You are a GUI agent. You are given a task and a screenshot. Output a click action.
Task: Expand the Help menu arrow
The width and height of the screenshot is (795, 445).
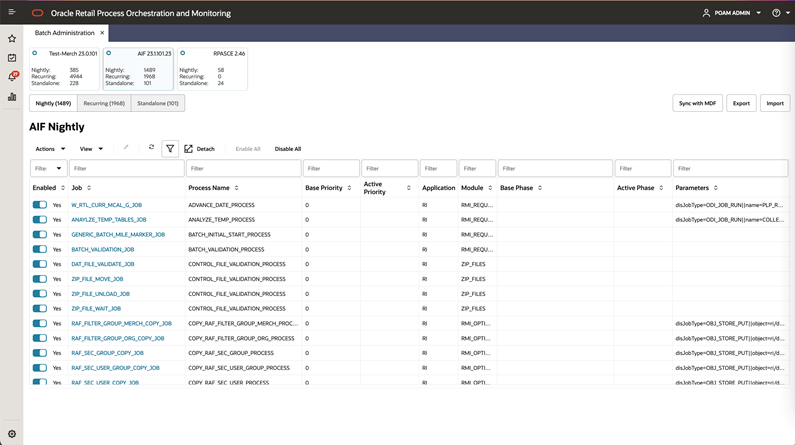click(788, 13)
